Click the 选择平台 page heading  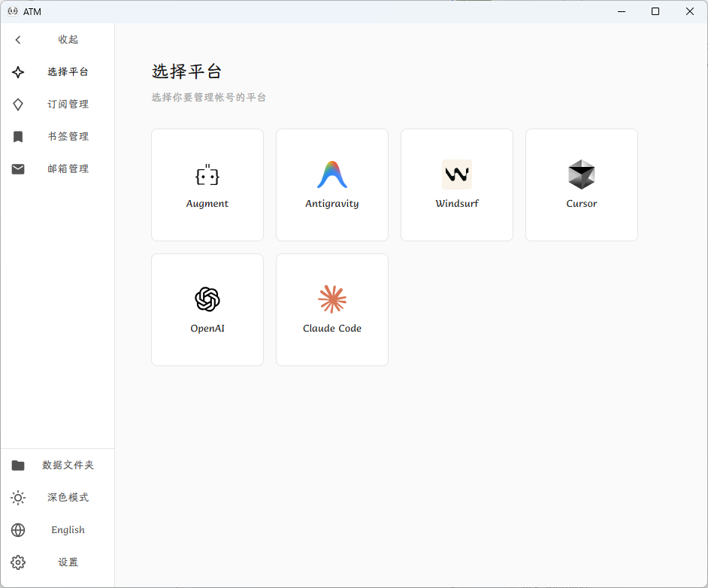click(186, 71)
